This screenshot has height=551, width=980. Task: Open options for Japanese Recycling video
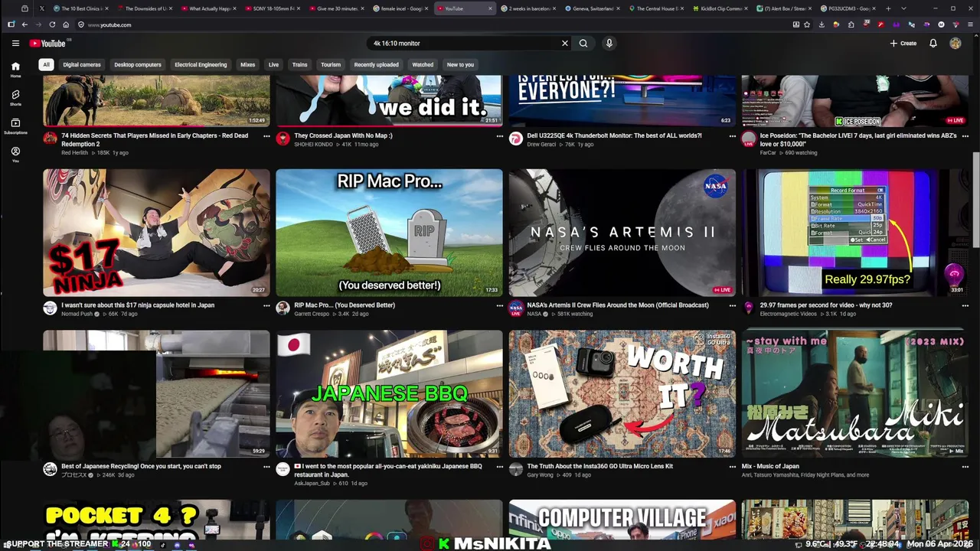266,466
